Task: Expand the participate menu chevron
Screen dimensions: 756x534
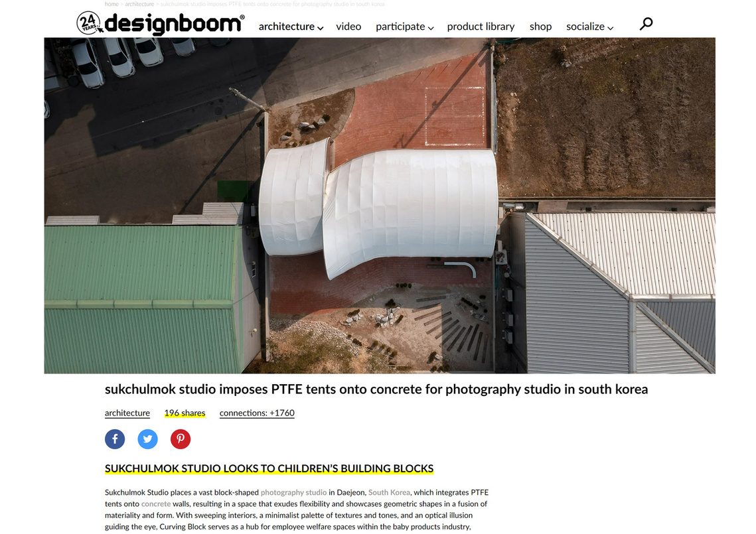Action: [431, 28]
